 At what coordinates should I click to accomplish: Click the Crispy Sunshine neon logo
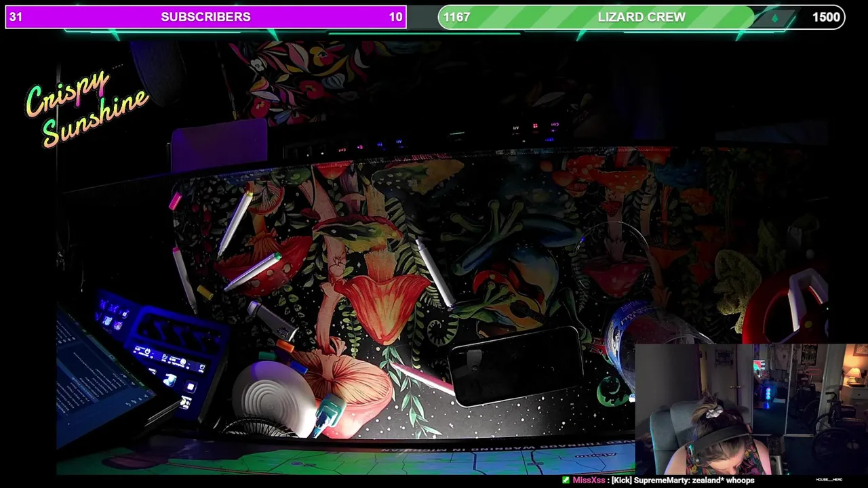pyautogui.click(x=87, y=108)
